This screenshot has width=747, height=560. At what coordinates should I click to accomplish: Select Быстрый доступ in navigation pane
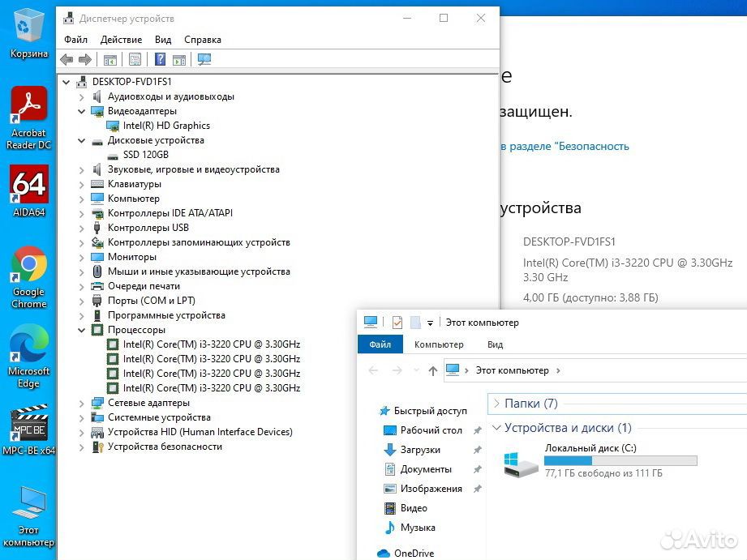pos(430,410)
